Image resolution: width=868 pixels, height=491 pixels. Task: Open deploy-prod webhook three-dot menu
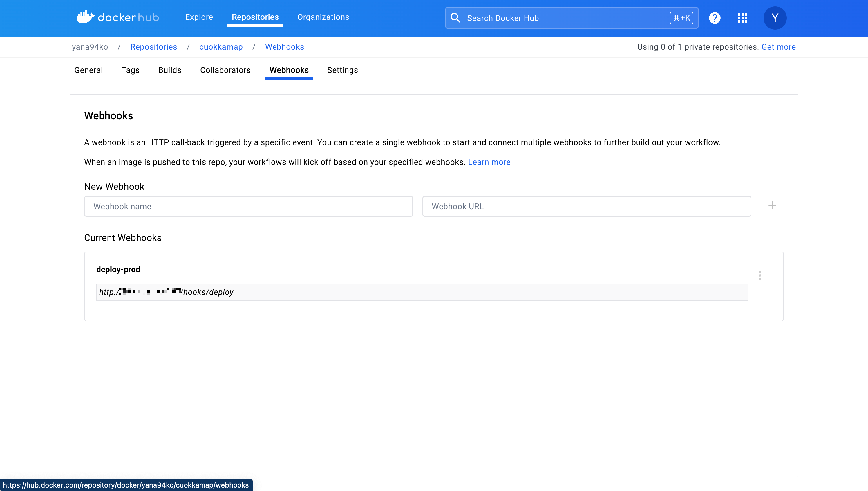click(x=760, y=275)
